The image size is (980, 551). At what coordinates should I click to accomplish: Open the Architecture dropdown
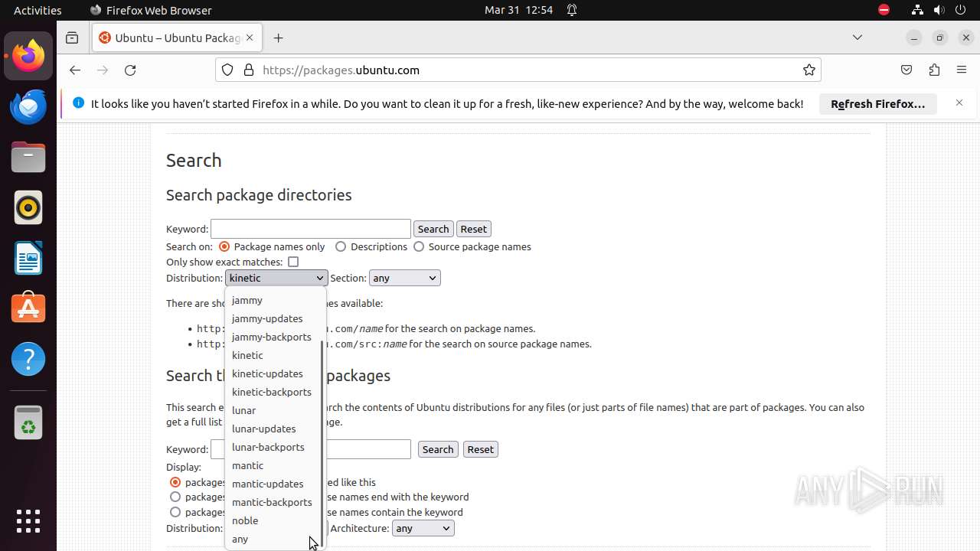point(423,528)
